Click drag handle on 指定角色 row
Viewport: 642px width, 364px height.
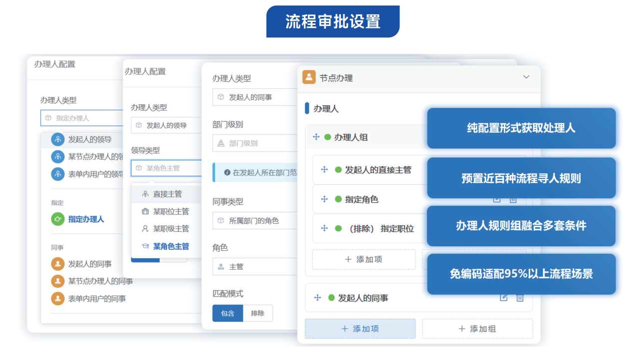[x=324, y=199]
